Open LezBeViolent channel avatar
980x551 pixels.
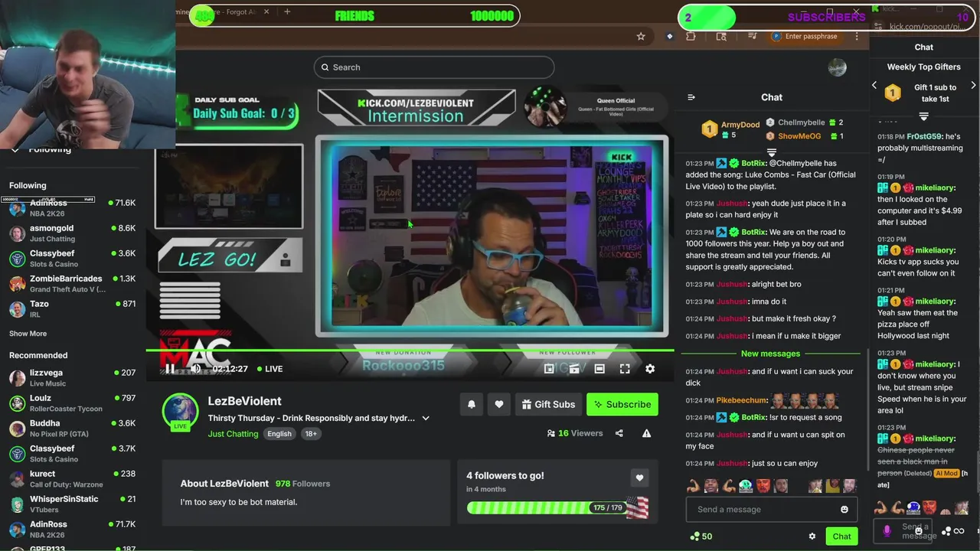pos(181,412)
